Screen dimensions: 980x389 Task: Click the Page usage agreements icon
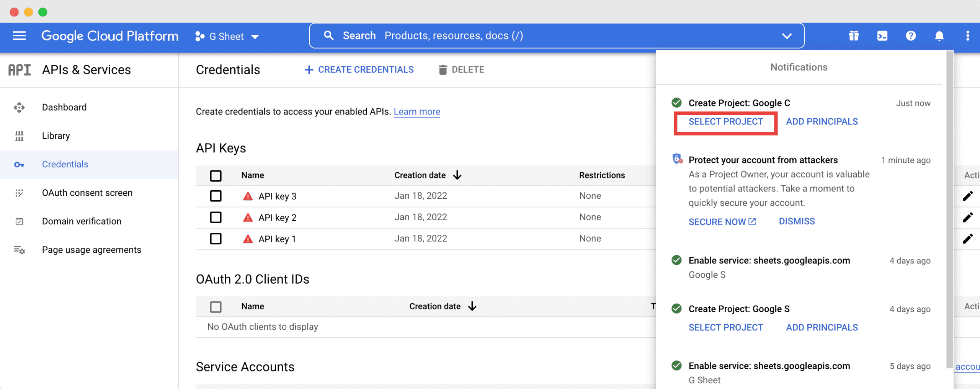(x=20, y=250)
